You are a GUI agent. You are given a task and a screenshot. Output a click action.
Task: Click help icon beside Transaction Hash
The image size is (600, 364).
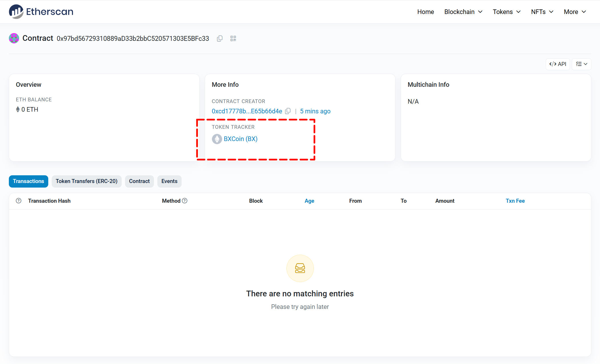[19, 201]
